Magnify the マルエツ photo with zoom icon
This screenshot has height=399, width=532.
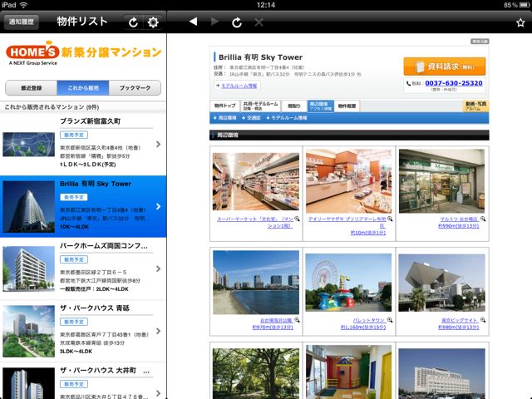click(483, 219)
